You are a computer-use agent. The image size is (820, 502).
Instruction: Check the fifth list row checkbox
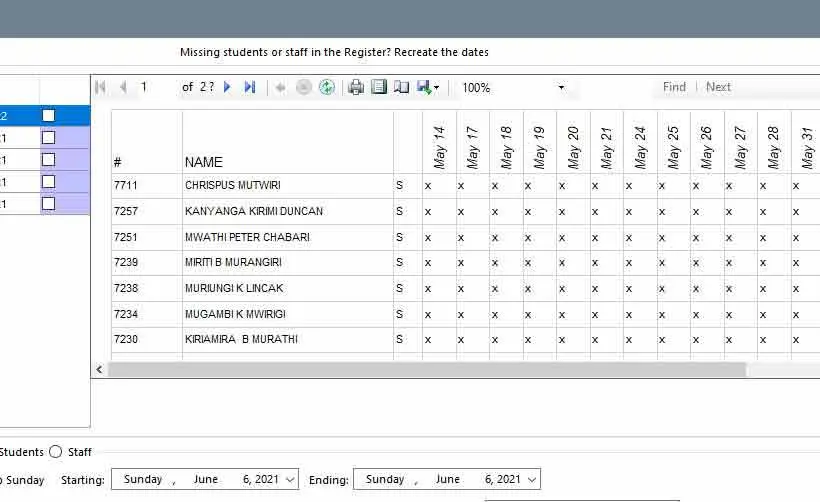click(48, 203)
